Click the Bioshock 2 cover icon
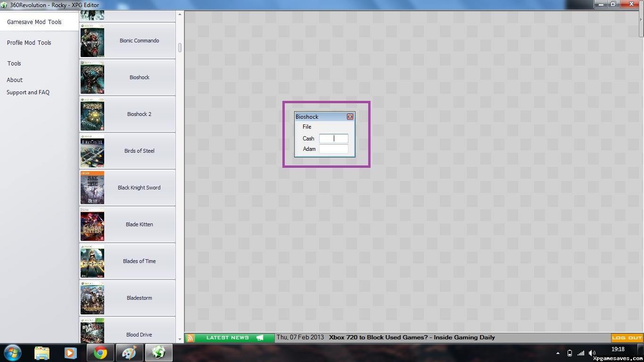The height and width of the screenshot is (362, 644). pos(92,115)
